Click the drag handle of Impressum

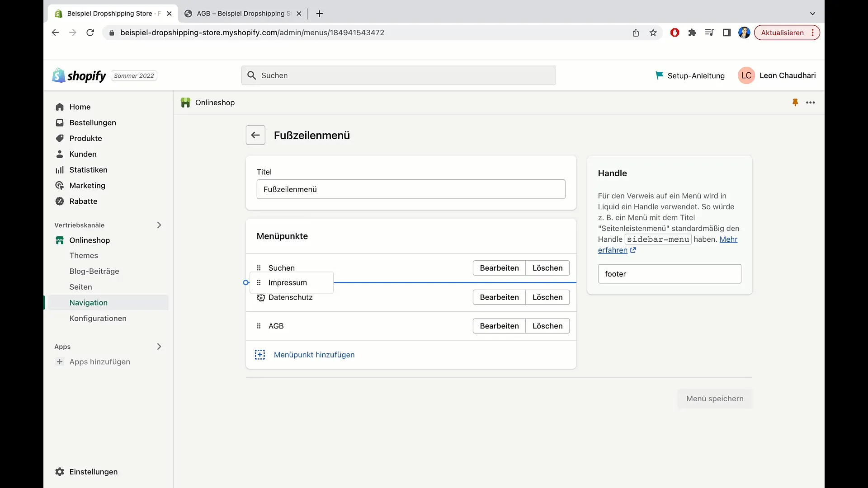[x=259, y=282]
